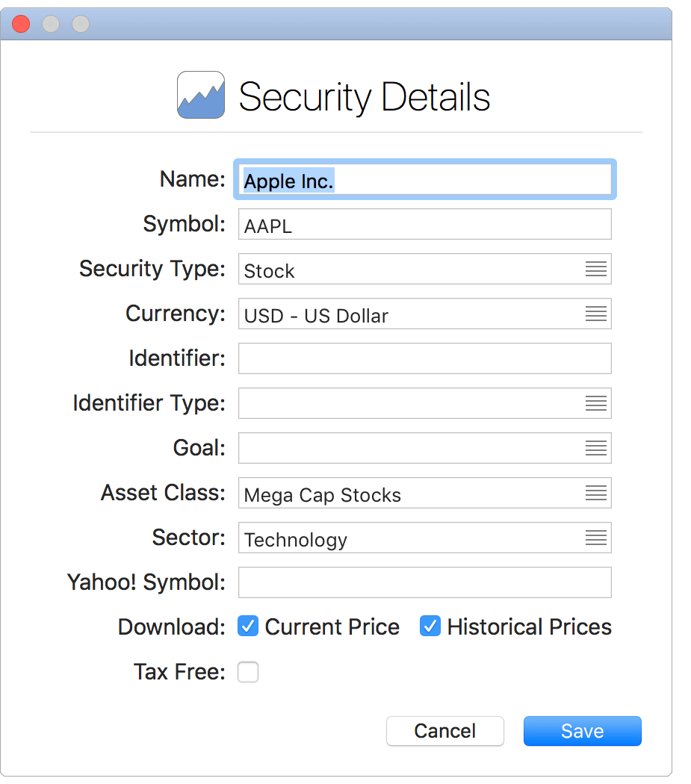Open the Security Type dropdown showing Stock
This screenshot has height=784, width=691.
point(424,269)
